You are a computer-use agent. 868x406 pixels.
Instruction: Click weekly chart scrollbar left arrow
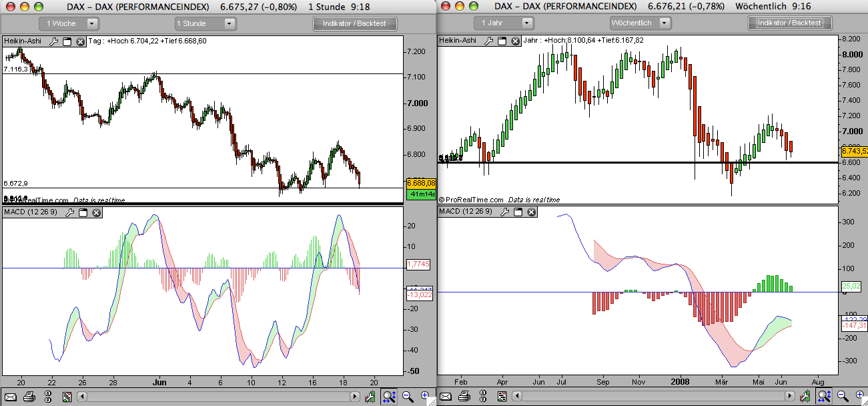pyautogui.click(x=518, y=397)
